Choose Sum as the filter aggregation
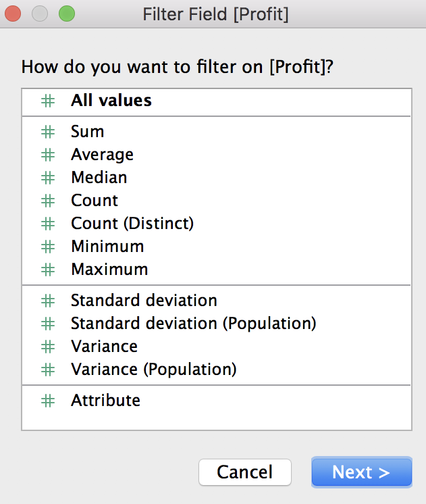 (217, 132)
